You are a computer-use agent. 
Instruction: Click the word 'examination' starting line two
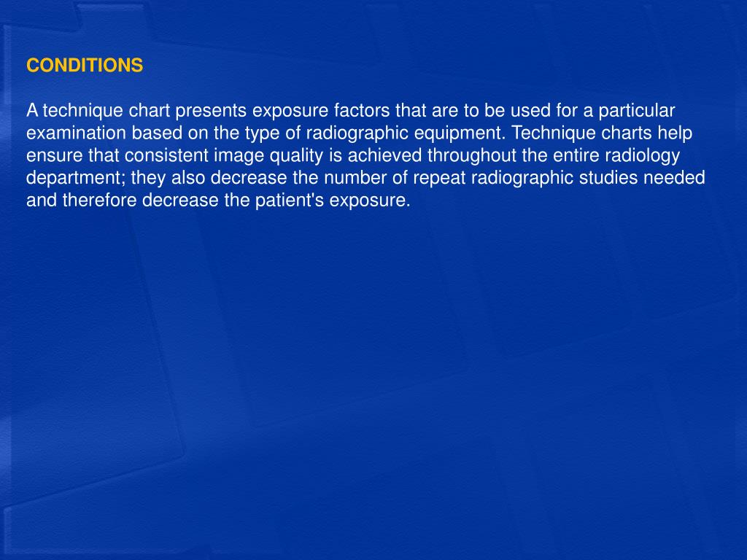click(76, 133)
